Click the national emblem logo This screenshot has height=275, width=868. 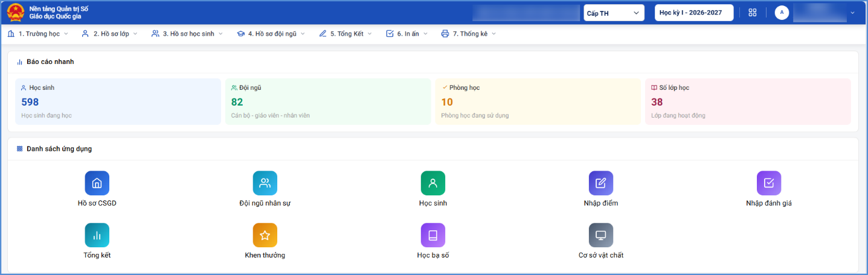16,13
